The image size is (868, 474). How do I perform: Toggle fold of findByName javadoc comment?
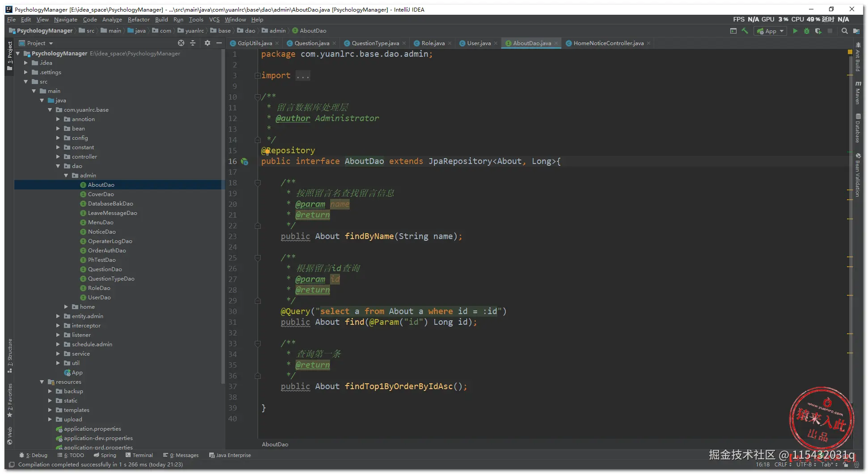[x=258, y=183]
